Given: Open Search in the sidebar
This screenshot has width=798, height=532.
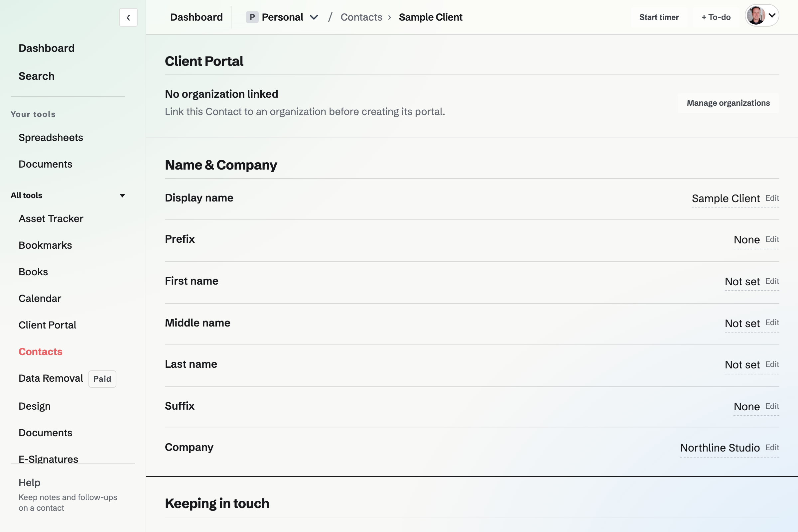Looking at the screenshot, I should (x=36, y=76).
